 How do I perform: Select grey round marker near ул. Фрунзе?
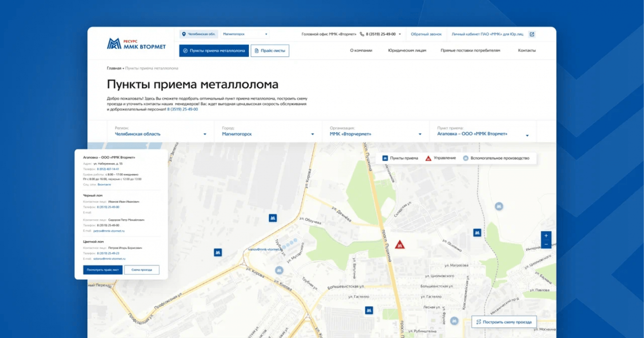(454, 321)
